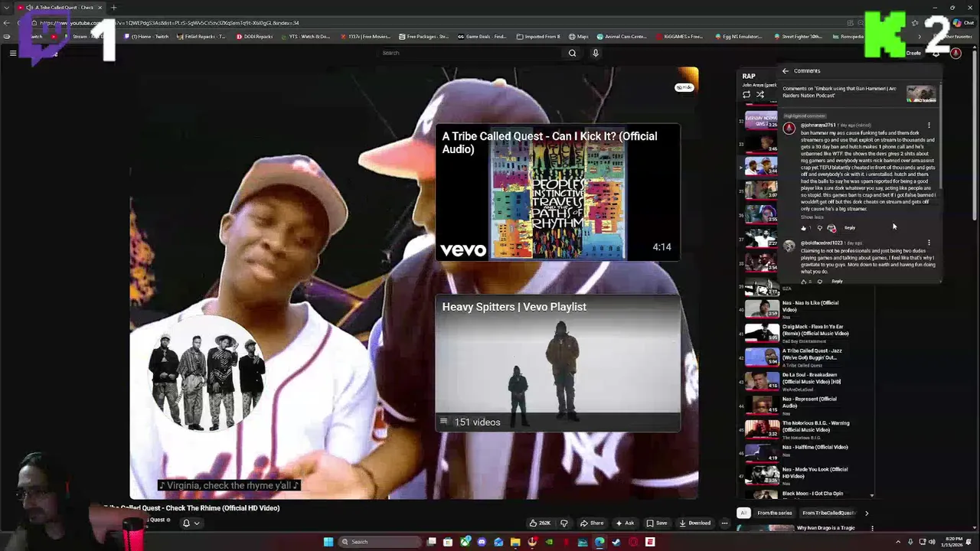
Task: Toggle playlist loop icon
Action: [x=746, y=95]
